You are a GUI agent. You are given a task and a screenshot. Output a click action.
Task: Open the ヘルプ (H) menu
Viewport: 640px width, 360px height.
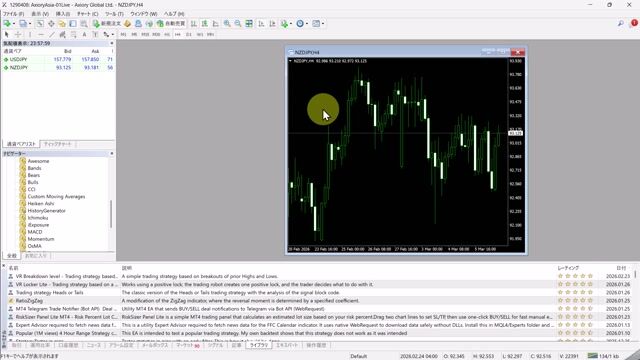point(174,14)
